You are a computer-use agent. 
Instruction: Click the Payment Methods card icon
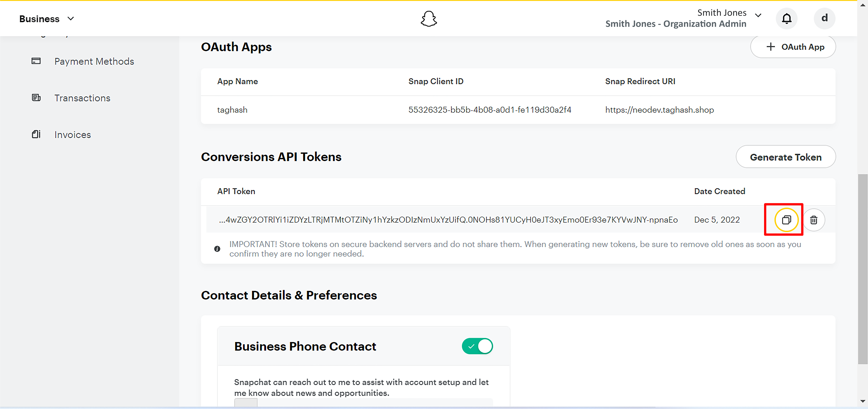(36, 61)
